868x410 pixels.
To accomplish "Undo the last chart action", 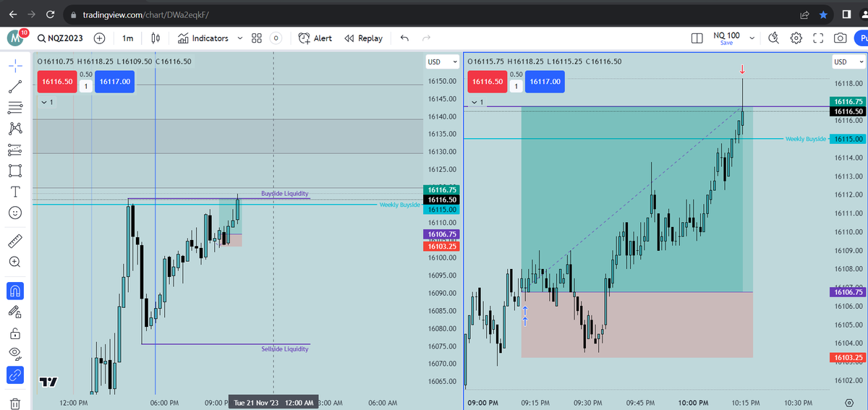I will point(404,38).
